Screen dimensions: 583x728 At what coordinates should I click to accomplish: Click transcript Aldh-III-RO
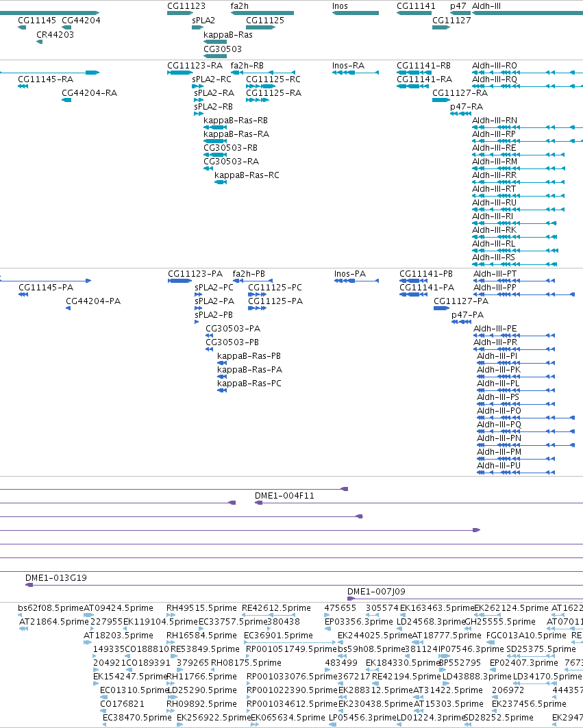point(494,66)
